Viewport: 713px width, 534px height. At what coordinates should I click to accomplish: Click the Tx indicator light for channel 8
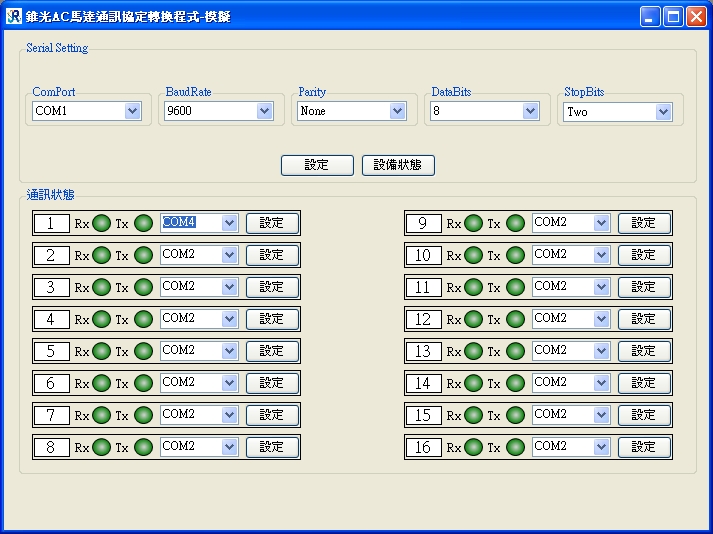[x=144, y=447]
